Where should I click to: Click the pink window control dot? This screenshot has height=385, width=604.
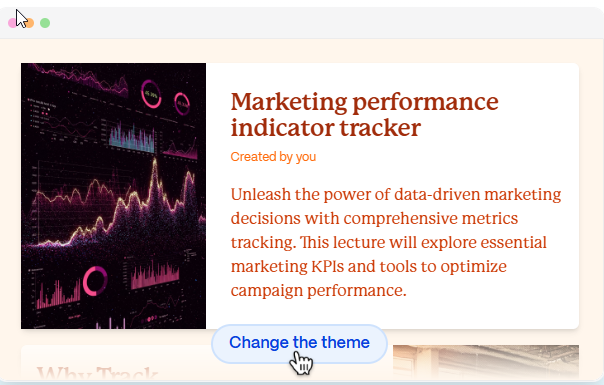tap(12, 23)
